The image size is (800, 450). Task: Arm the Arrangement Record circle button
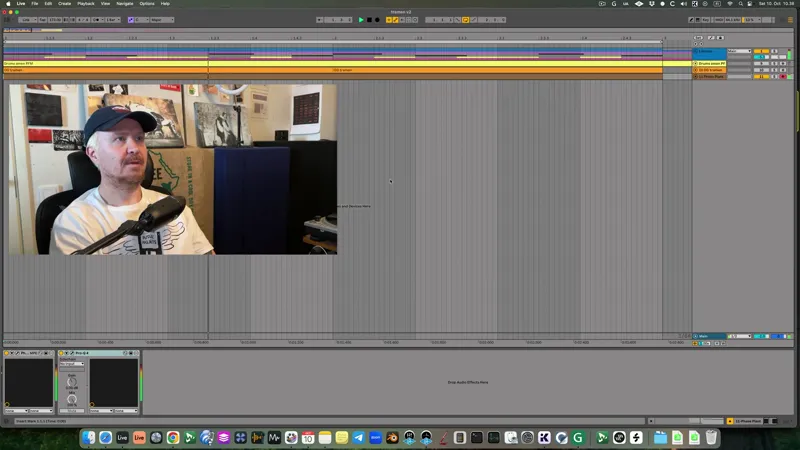377,20
